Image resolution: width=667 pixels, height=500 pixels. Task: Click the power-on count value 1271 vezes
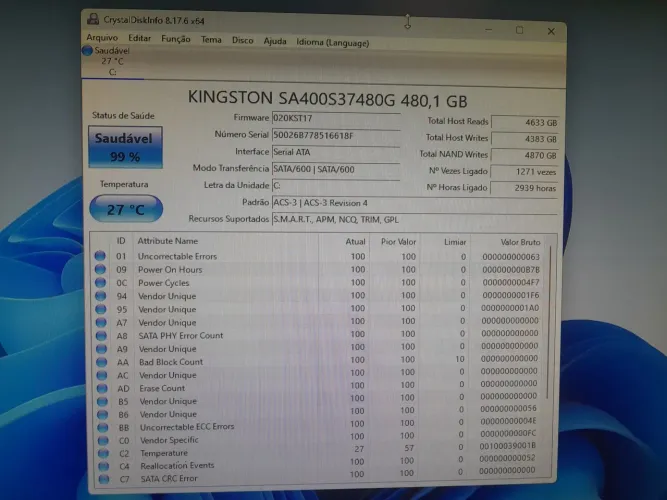pos(524,172)
